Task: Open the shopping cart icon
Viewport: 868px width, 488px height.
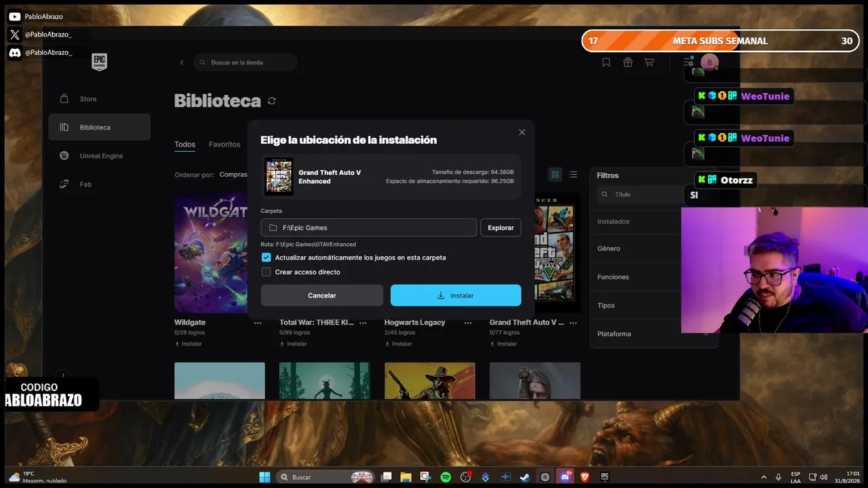Action: [649, 62]
